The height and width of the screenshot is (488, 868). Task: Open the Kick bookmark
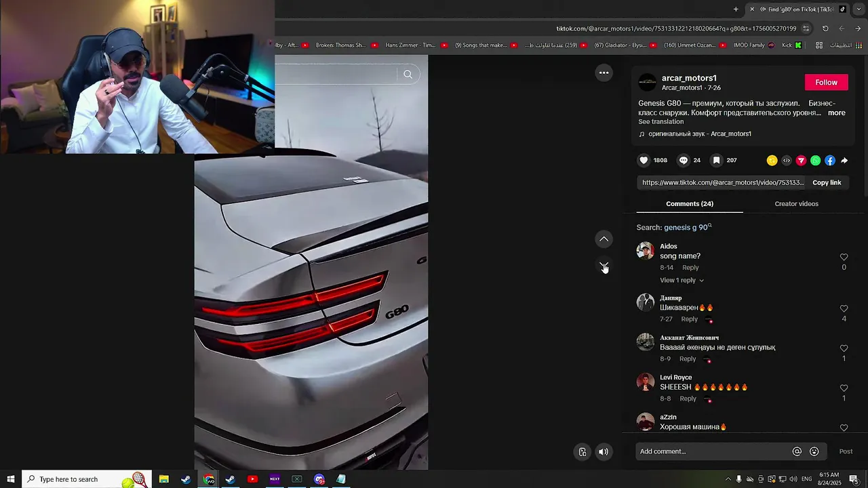pos(791,45)
